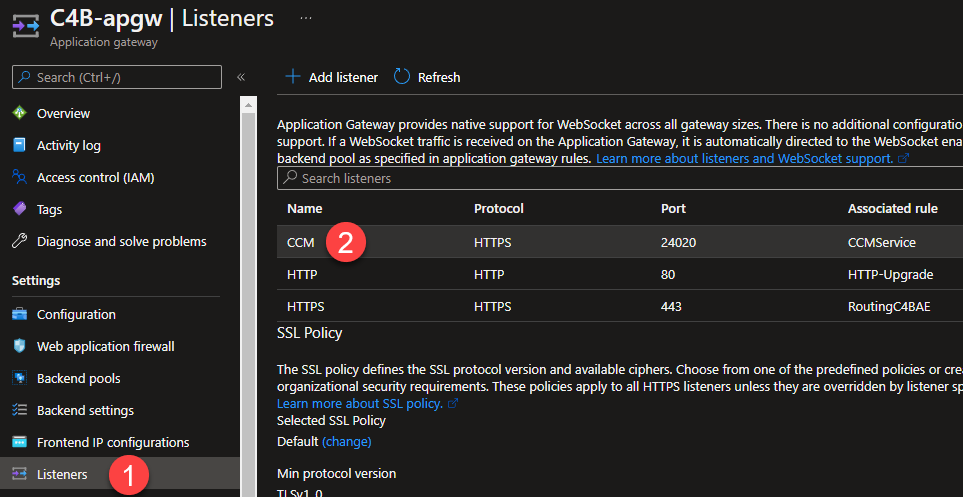Click the Activity log icon
This screenshot has width=963, height=497.
tap(20, 145)
